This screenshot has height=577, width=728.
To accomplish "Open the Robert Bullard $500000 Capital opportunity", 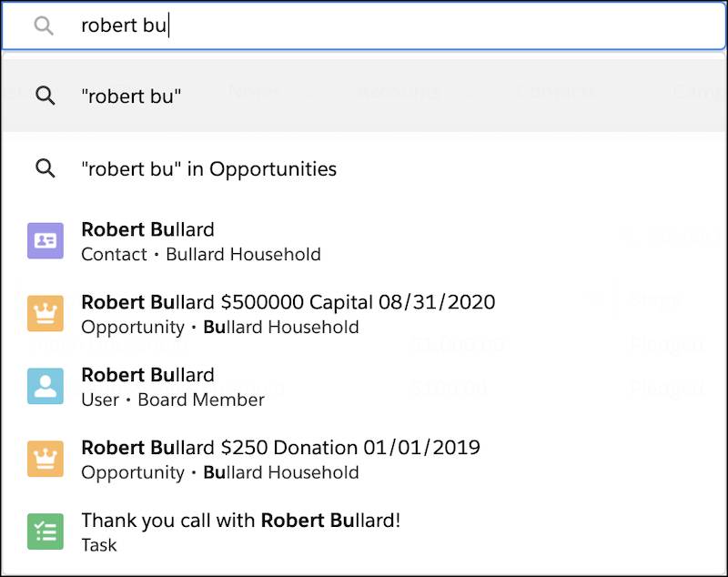I will (364, 314).
